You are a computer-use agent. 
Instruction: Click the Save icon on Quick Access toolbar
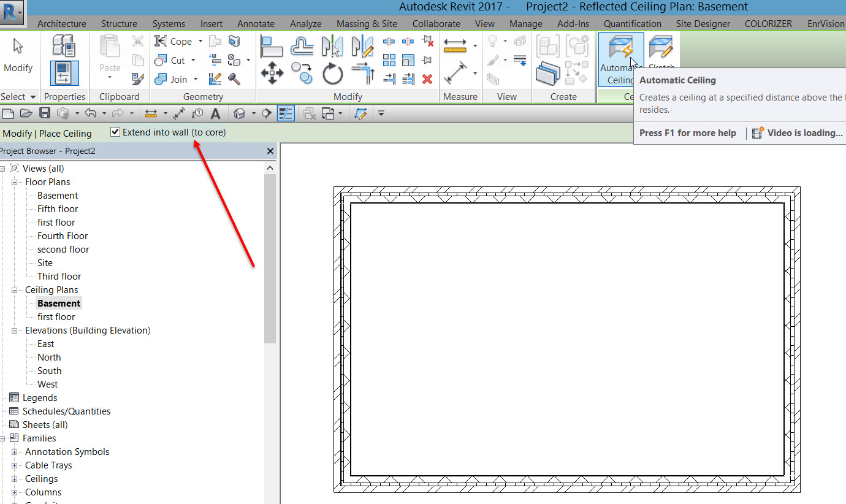[x=44, y=113]
